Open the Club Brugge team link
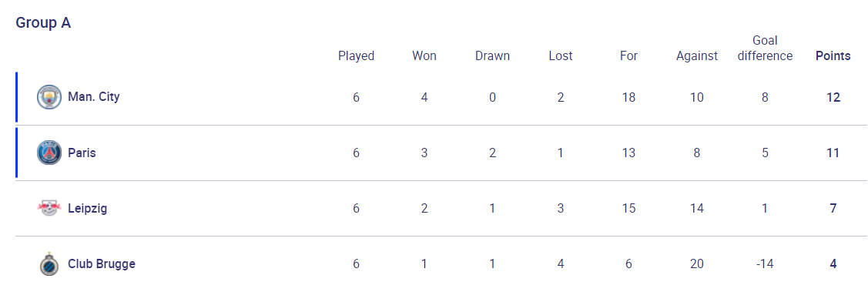 102,263
